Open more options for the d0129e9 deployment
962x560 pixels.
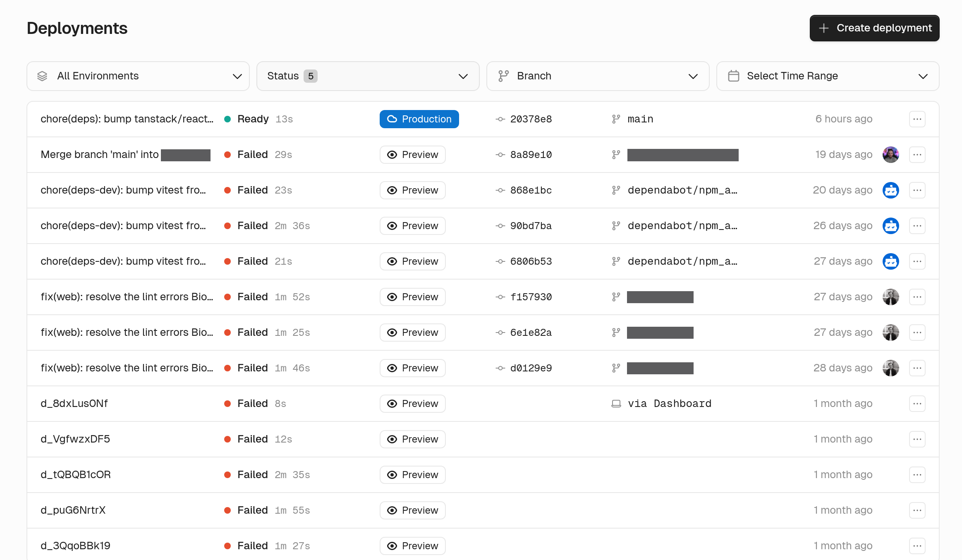coord(917,368)
